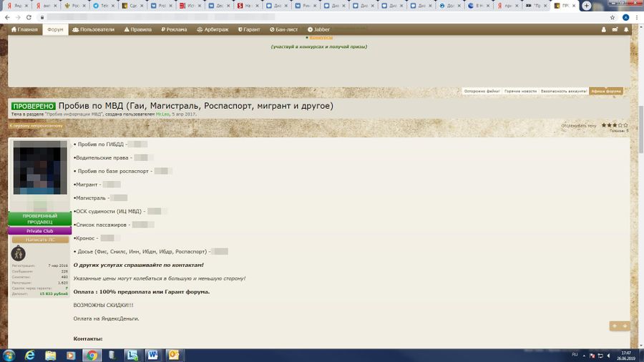Open Главная navigation item
Screen dimensions: 644x362
tap(24, 29)
